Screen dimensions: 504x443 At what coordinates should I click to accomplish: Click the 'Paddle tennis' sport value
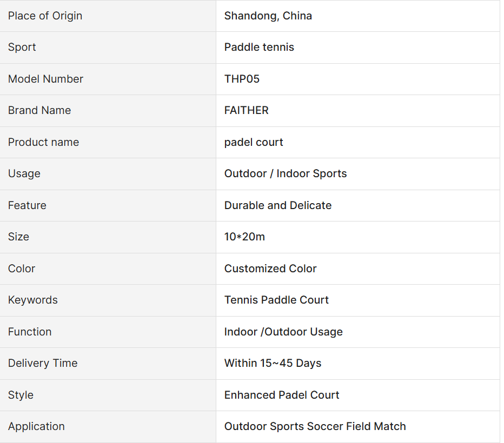(x=259, y=47)
